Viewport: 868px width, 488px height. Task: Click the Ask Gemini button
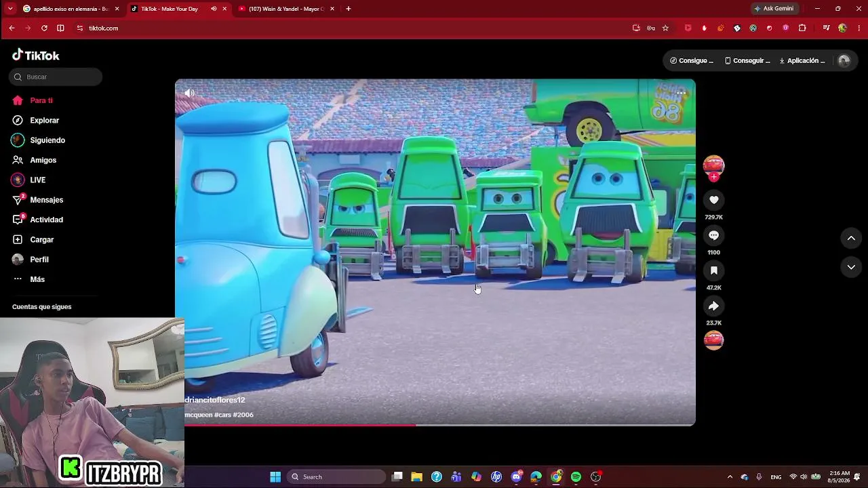[x=774, y=9]
